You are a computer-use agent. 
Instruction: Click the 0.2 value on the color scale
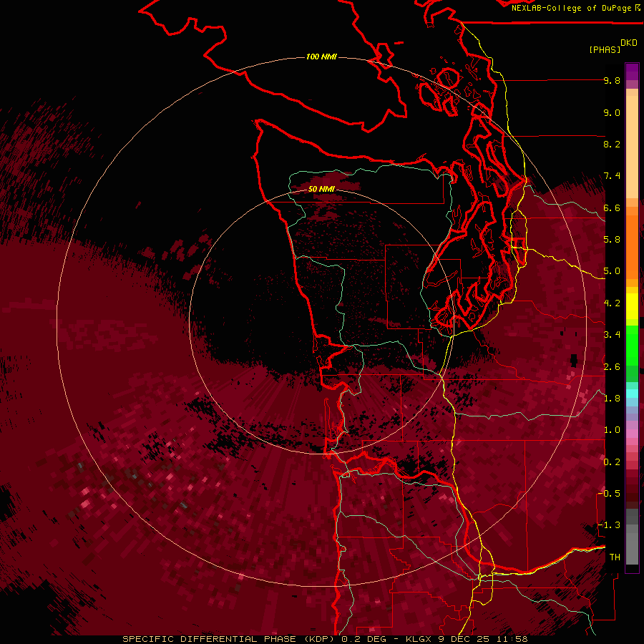click(x=612, y=462)
